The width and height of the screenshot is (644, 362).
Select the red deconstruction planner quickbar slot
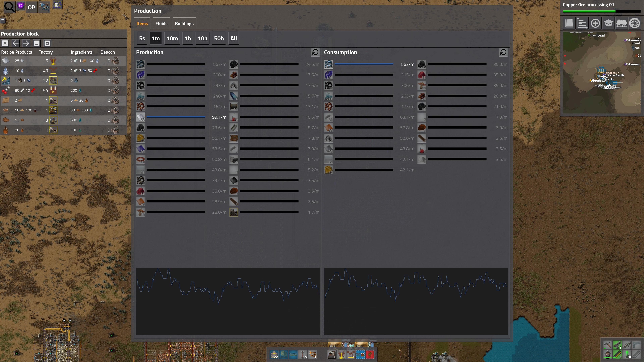pyautogui.click(x=370, y=354)
